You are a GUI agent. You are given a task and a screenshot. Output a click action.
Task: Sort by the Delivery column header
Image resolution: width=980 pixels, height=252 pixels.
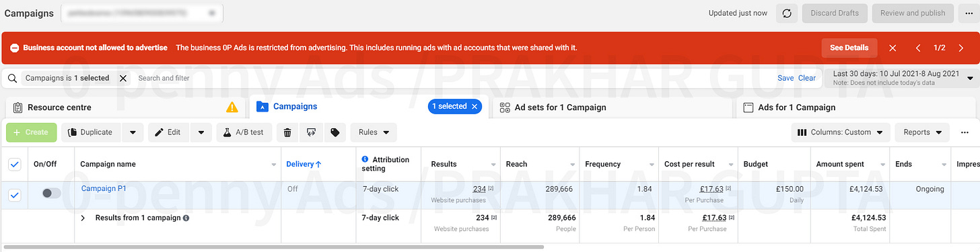pos(304,164)
